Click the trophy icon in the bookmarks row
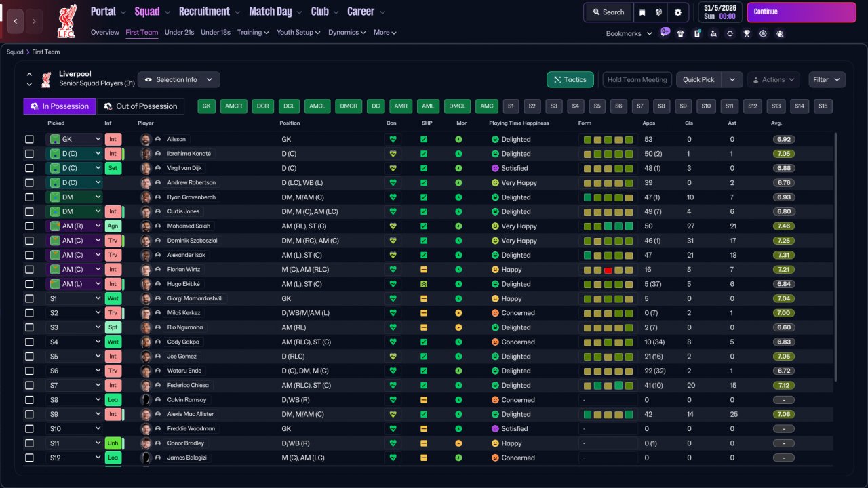Image resolution: width=868 pixels, height=488 pixels. (x=747, y=33)
